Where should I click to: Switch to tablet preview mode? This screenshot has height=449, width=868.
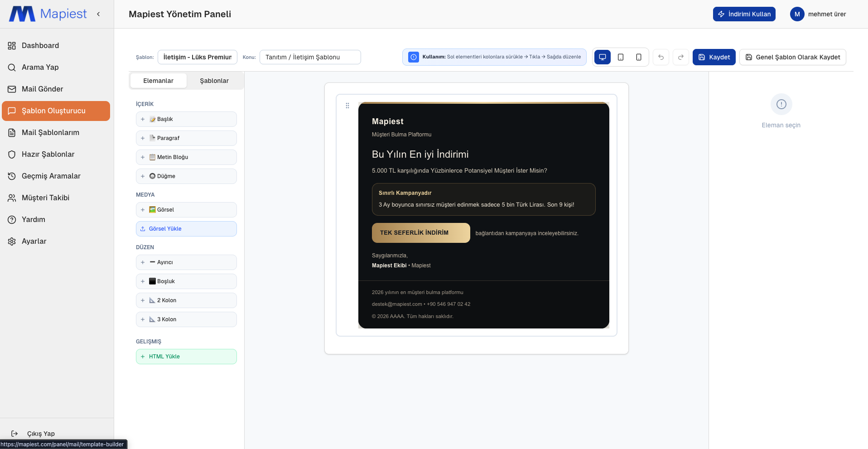coord(621,57)
